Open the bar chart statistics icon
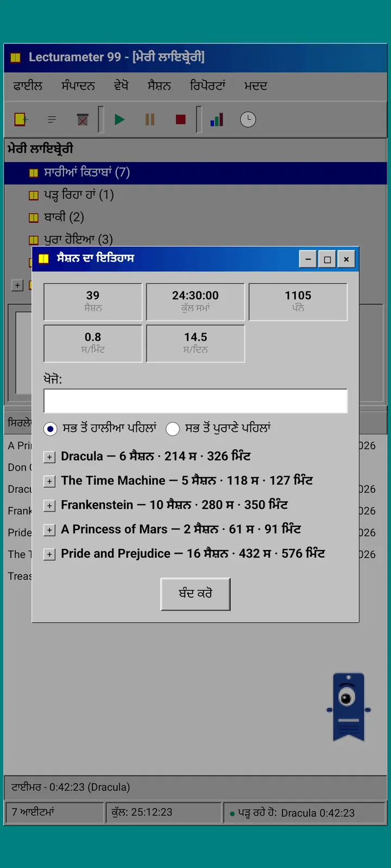This screenshot has width=391, height=868. pos(217,119)
